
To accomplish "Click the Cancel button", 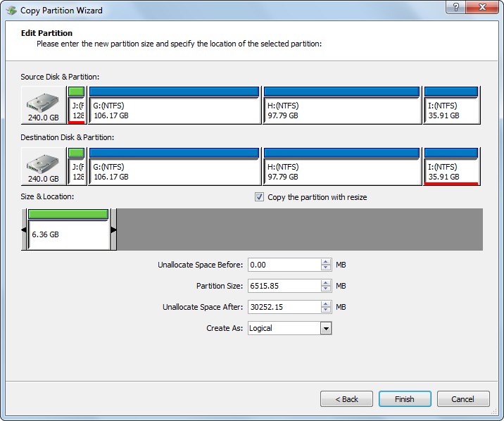I will 463,399.
